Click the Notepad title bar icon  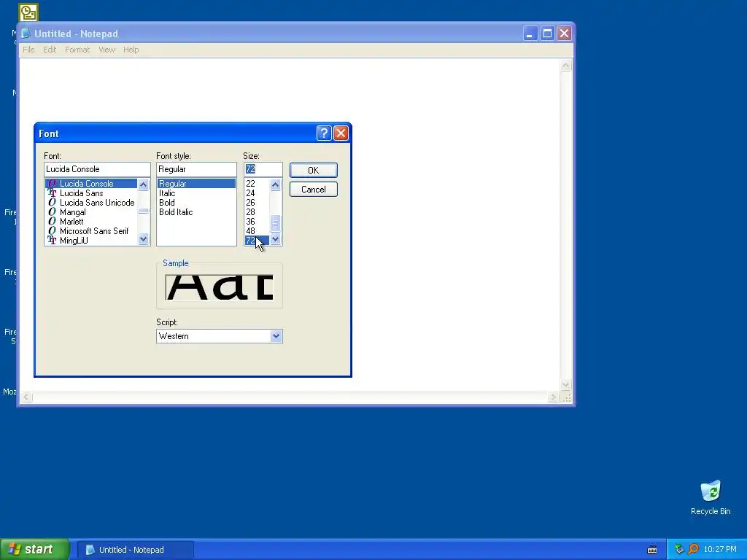click(26, 34)
